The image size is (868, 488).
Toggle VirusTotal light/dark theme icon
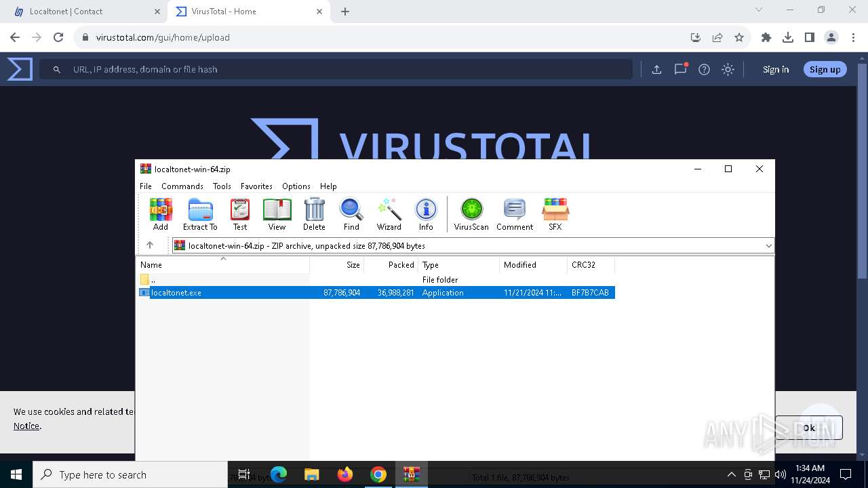728,69
